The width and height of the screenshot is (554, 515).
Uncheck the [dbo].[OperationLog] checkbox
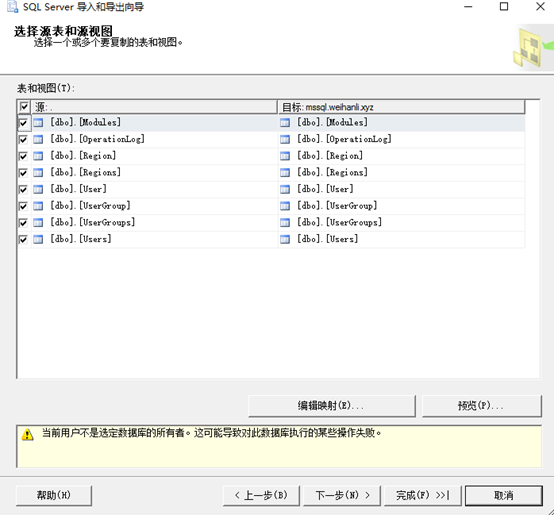coord(23,140)
